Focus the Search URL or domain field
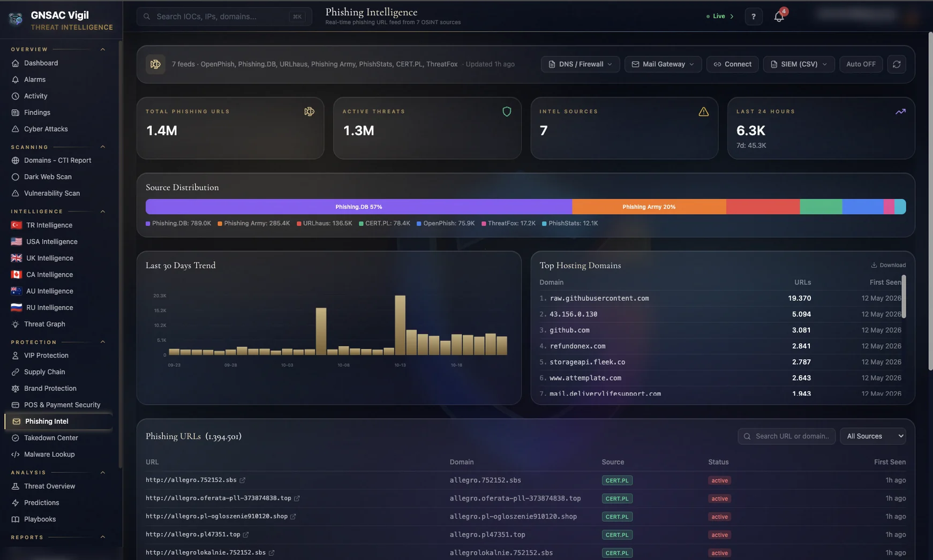The image size is (933, 560). click(x=786, y=436)
